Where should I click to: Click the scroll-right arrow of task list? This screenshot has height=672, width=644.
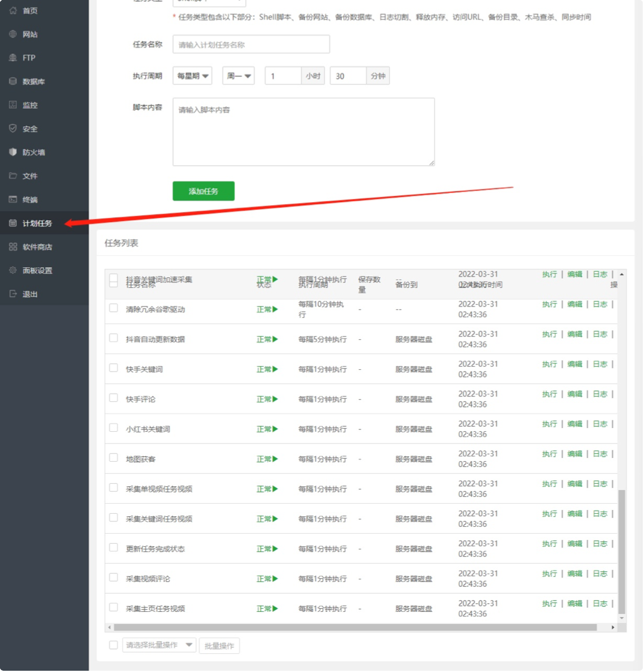point(613,628)
